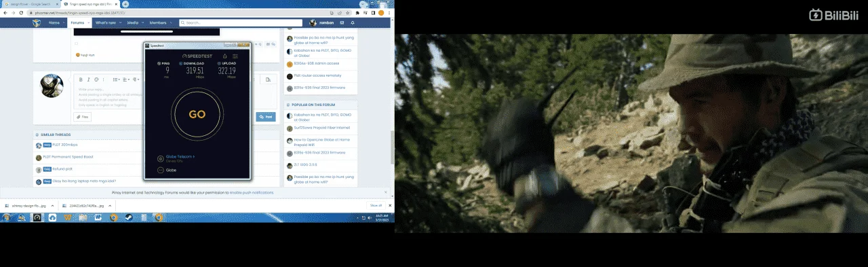Viewport: 868px width, 267px height.
Task: Open the Members menu
Action: click(x=157, y=22)
